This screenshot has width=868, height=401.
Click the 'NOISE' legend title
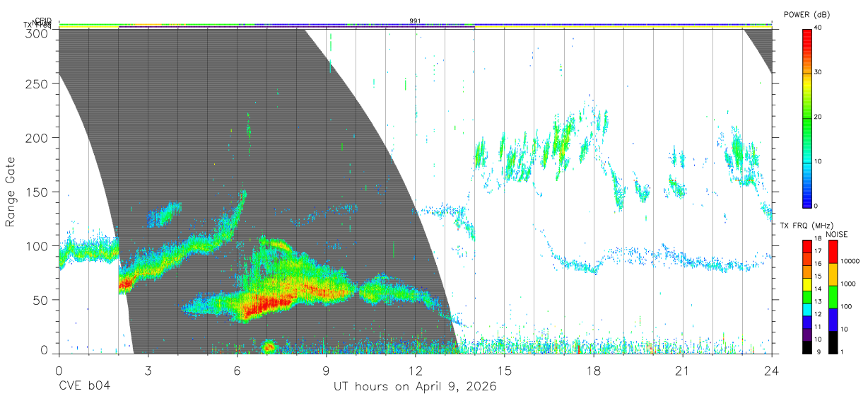835,234
